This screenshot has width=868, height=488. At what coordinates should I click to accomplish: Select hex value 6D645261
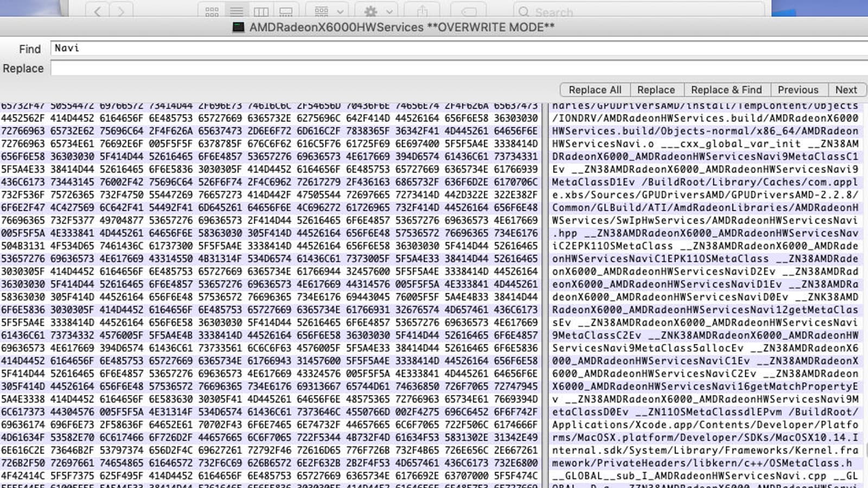[x=220, y=208]
